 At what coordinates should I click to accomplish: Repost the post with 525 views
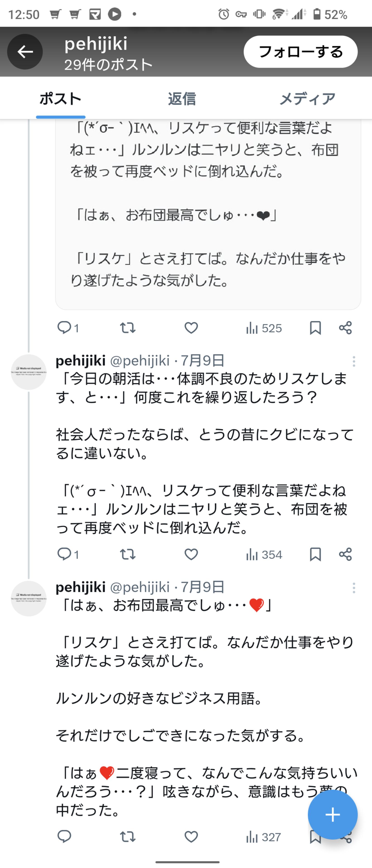128,328
